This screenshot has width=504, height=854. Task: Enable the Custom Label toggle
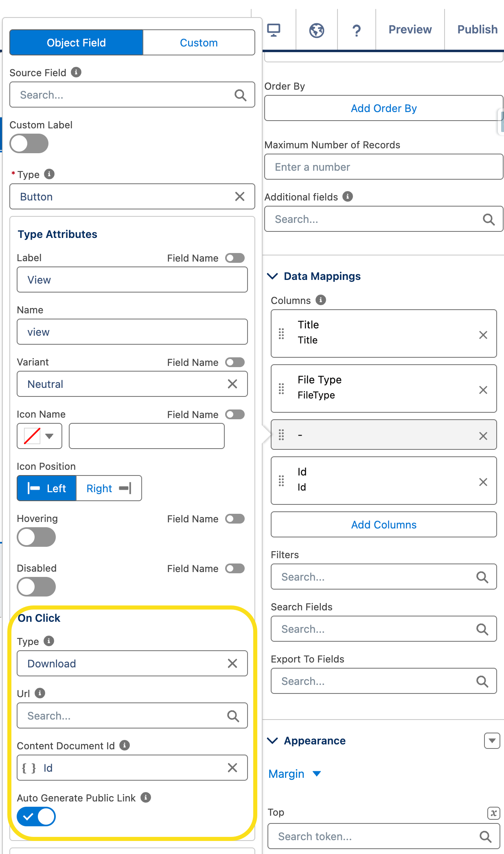point(29,143)
